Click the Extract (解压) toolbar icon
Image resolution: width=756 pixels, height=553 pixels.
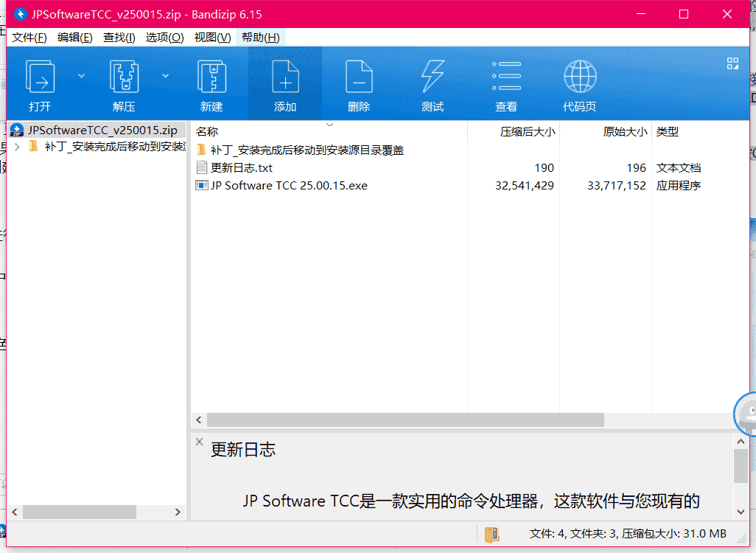124,76
